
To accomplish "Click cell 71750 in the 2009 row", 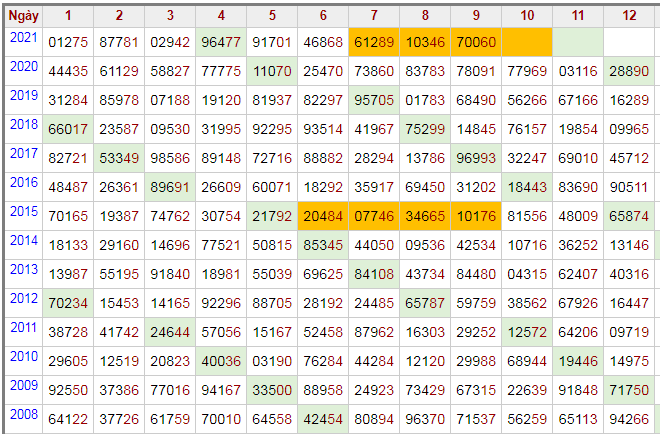I will coord(628,390).
